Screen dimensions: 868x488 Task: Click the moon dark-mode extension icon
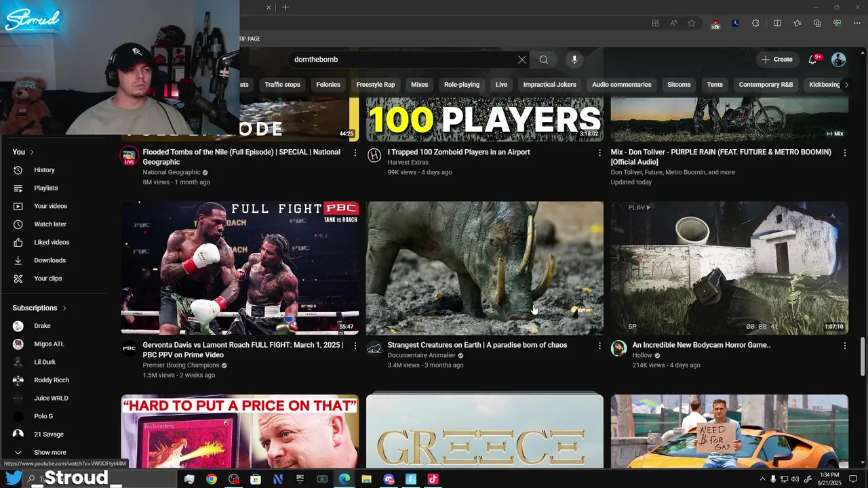pos(736,23)
